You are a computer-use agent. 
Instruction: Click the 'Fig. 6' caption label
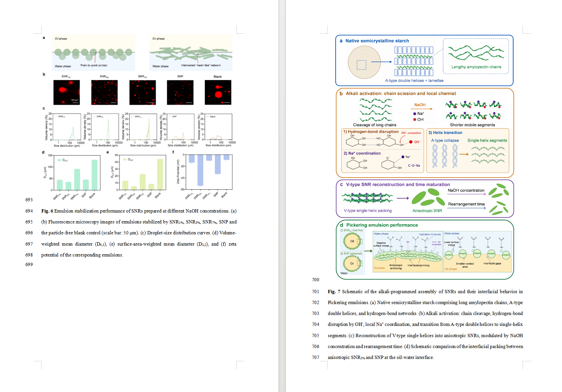point(47,211)
